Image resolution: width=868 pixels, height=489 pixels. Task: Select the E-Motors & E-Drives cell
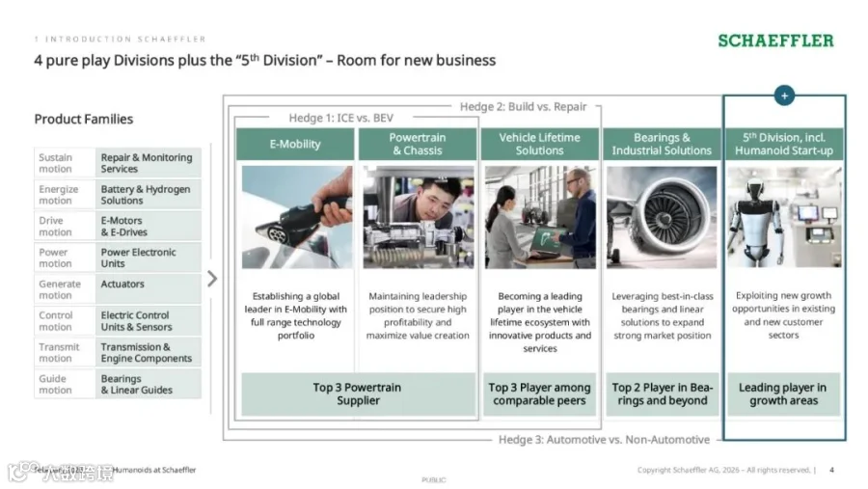(x=149, y=226)
